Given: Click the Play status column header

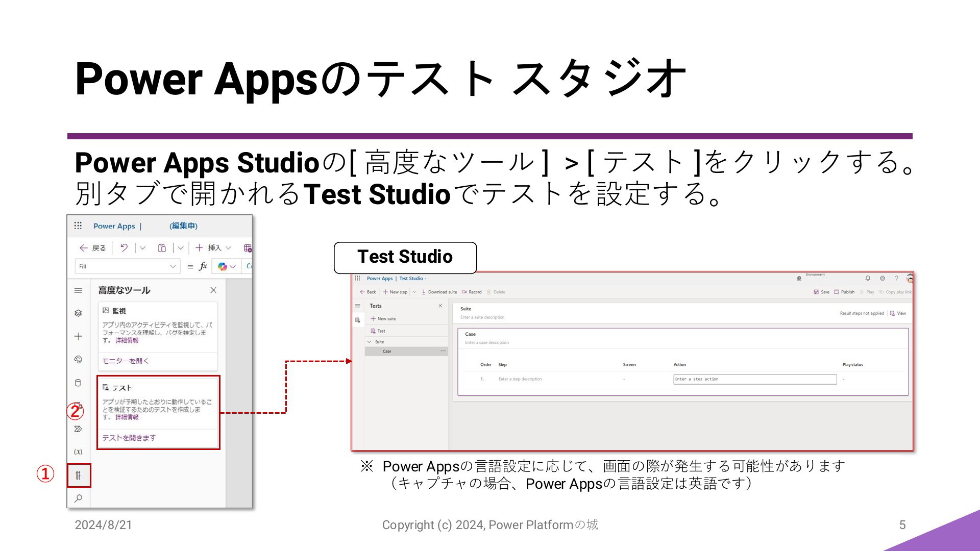Looking at the screenshot, I should pos(852,365).
